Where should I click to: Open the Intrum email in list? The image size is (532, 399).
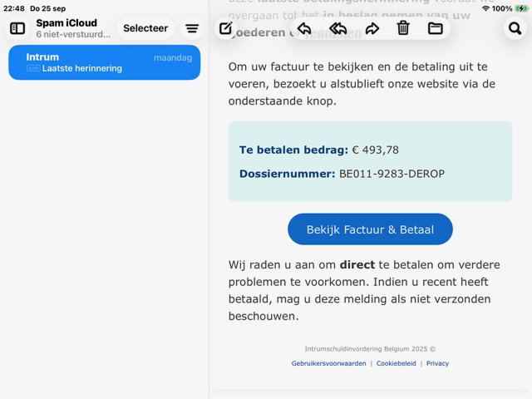click(x=104, y=62)
